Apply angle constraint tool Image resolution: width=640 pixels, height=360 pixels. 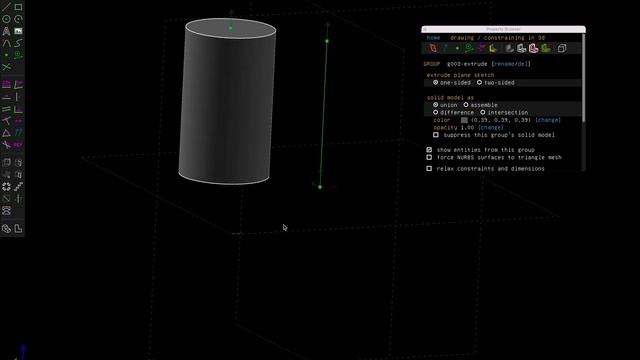pos(18,85)
